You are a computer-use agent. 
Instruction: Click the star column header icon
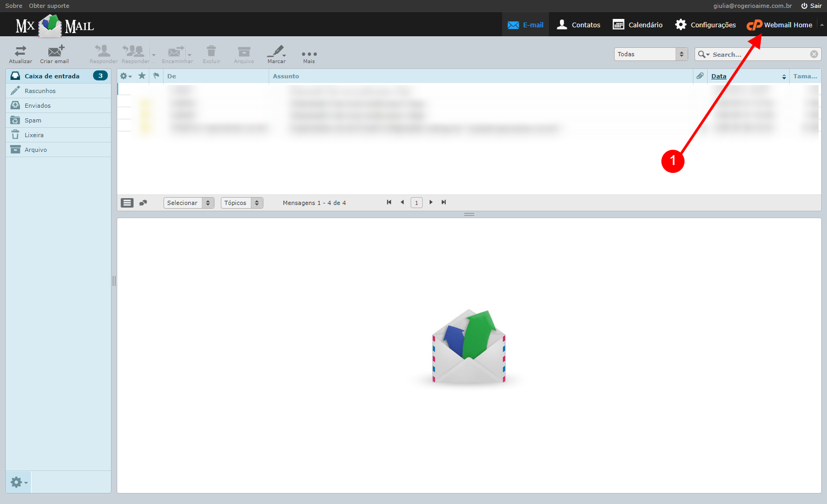[x=142, y=76]
